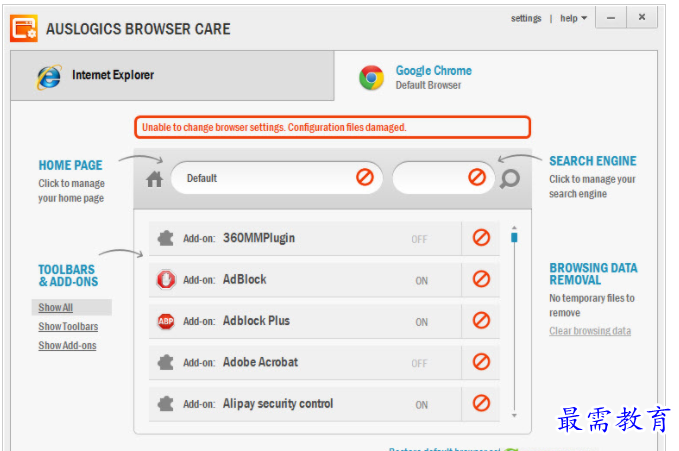Toggle Alipay security control ON status
The height and width of the screenshot is (451, 679).
click(421, 405)
